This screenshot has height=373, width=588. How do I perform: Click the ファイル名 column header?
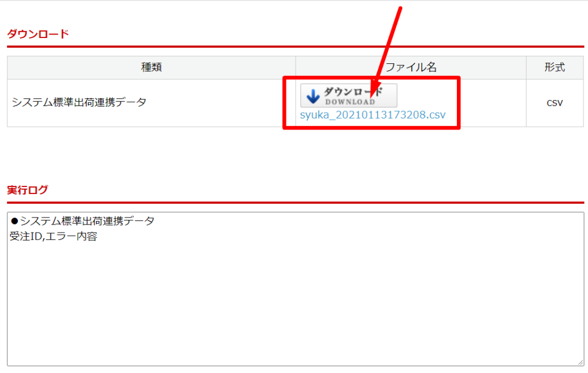pyautogui.click(x=411, y=67)
